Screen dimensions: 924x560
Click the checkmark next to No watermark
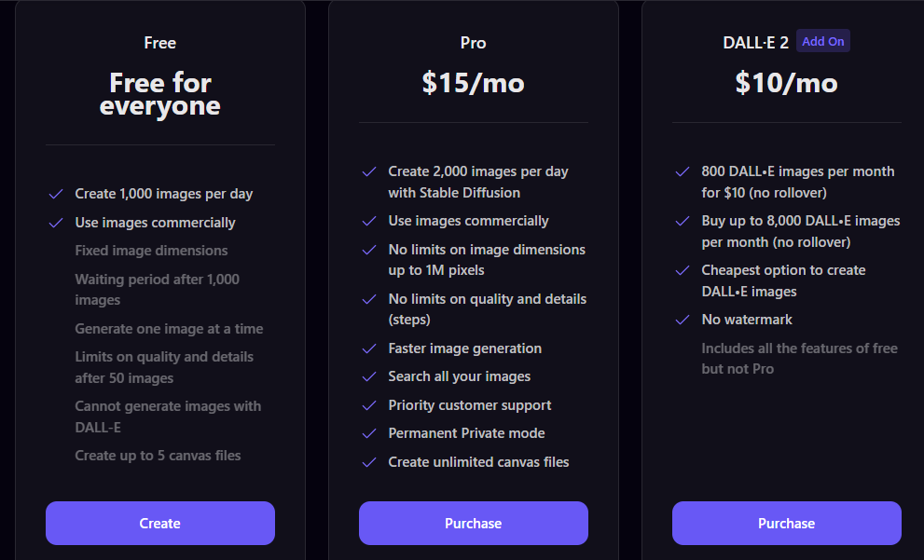coord(683,320)
